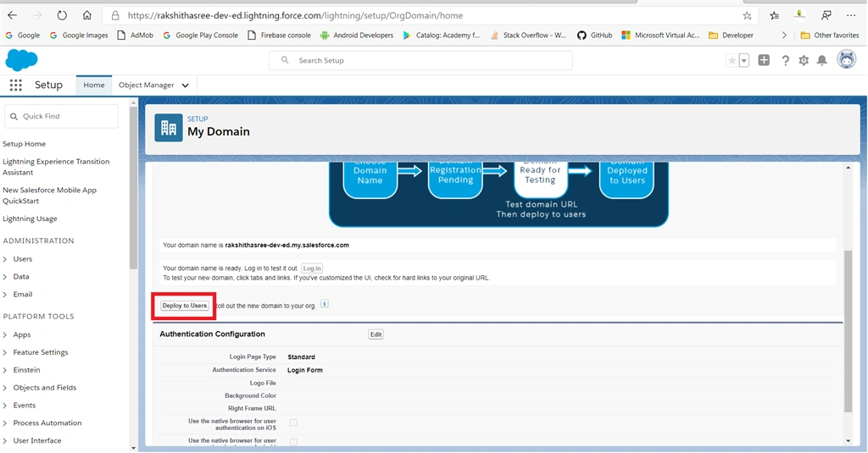Click the info icon beside deploy text

325,304
